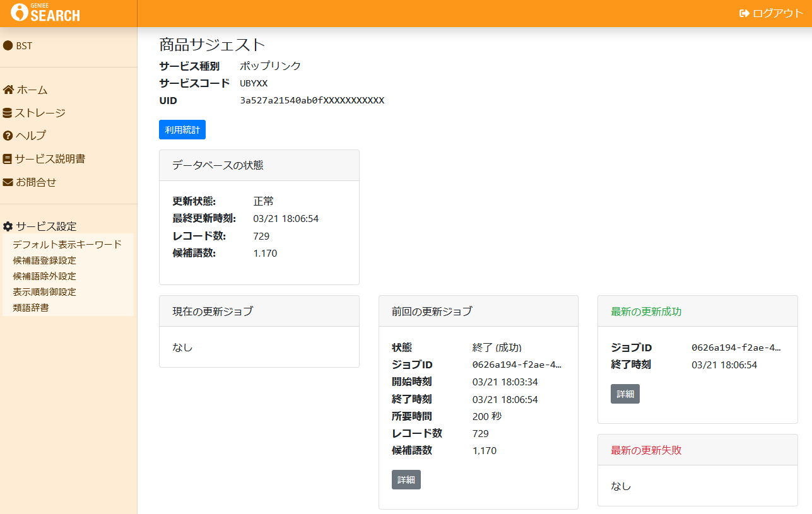
Task: Click record count 729 in database card
Action: click(x=261, y=236)
